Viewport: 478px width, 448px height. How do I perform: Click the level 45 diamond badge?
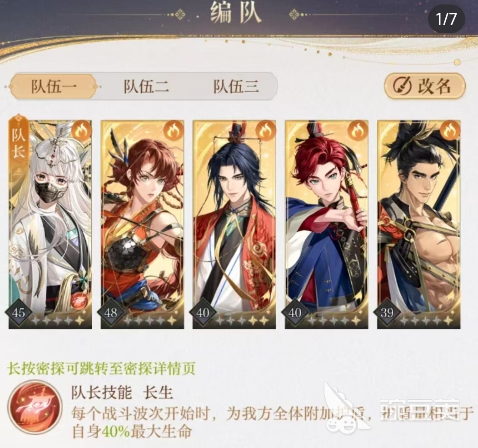click(x=19, y=313)
